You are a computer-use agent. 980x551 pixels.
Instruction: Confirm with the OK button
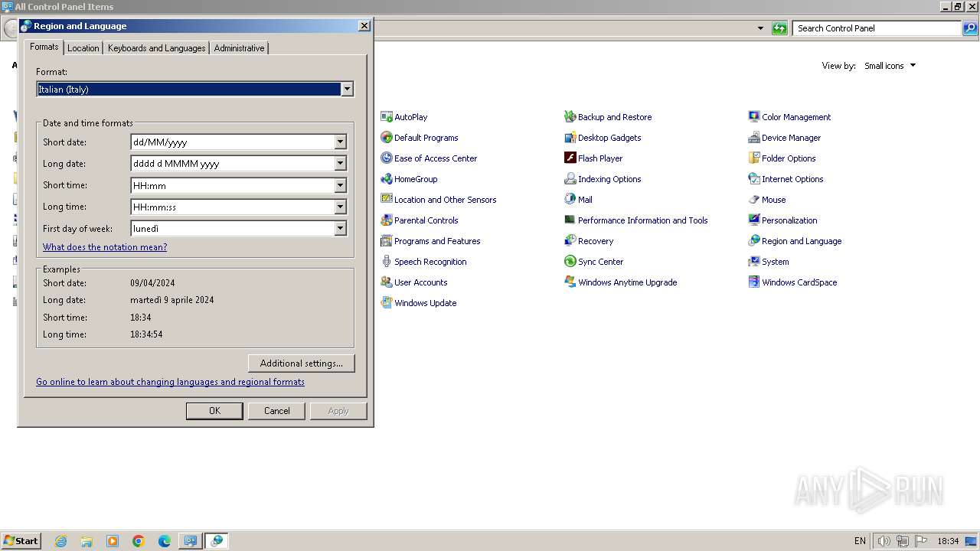[x=214, y=411]
